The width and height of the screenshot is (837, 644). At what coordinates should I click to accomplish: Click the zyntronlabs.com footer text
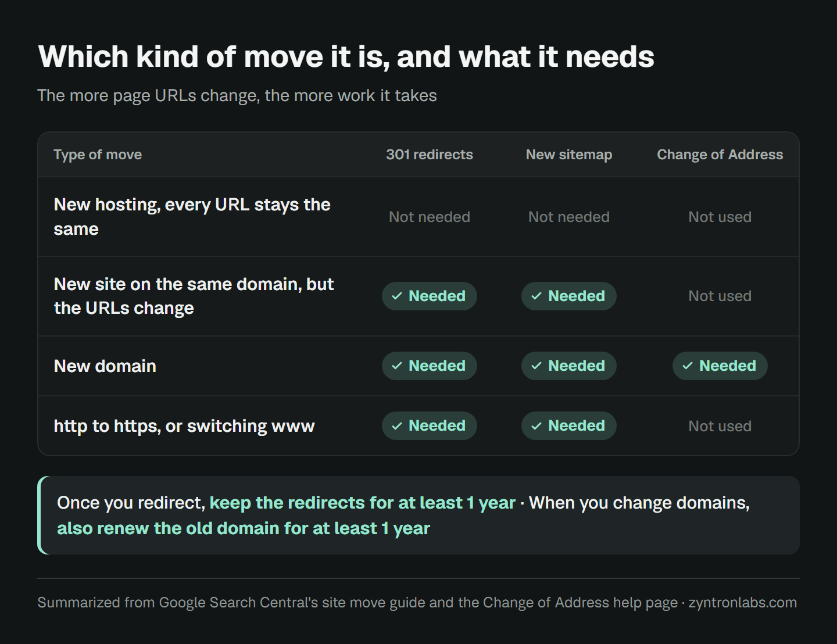coord(743,603)
